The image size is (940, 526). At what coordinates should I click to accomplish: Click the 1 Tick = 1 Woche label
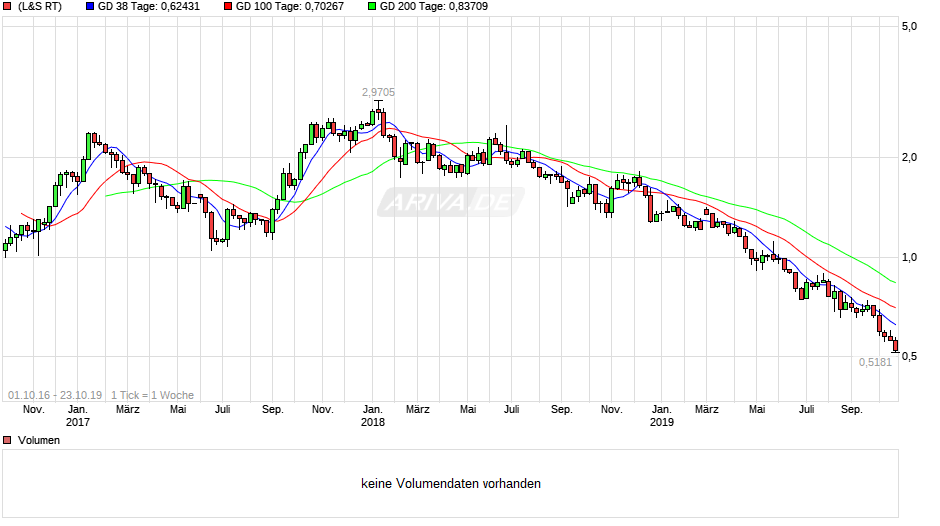(x=152, y=395)
